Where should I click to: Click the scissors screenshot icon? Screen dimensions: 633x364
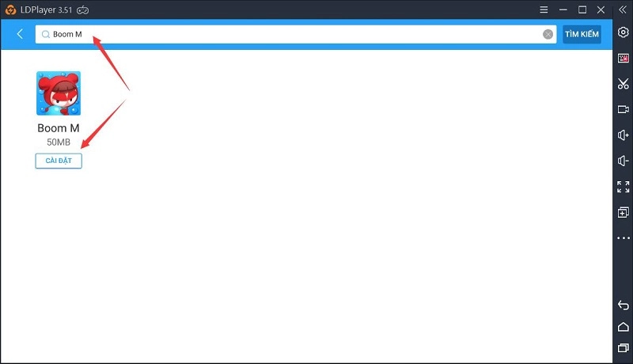pyautogui.click(x=623, y=84)
